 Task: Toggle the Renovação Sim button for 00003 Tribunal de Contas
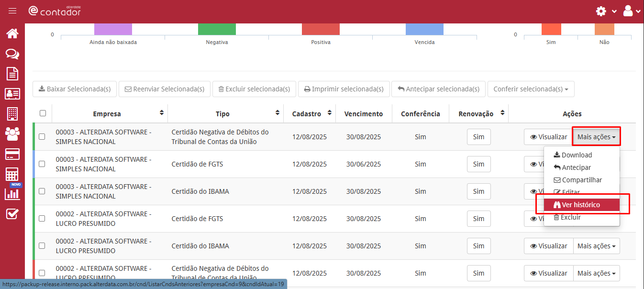[479, 137]
